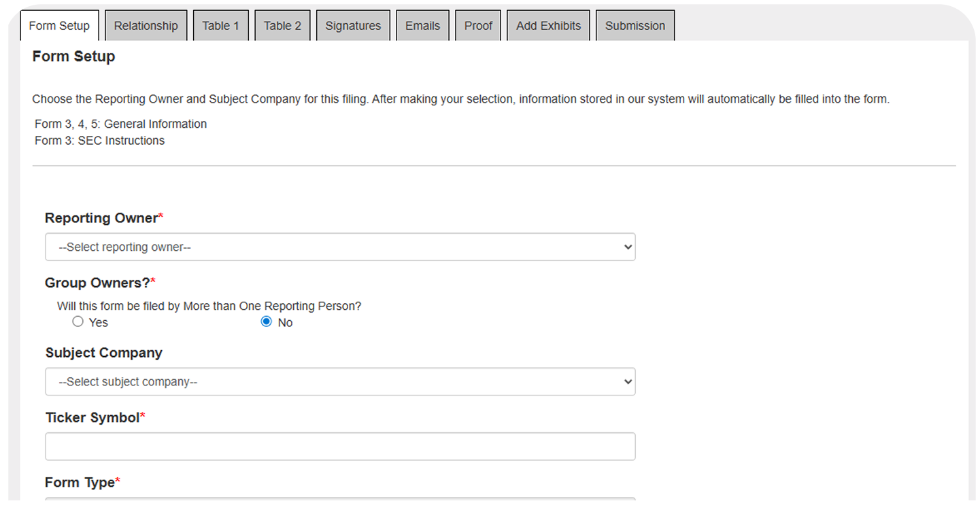The image size is (980, 505).
Task: Switch to the Emails tab
Action: pyautogui.click(x=422, y=26)
